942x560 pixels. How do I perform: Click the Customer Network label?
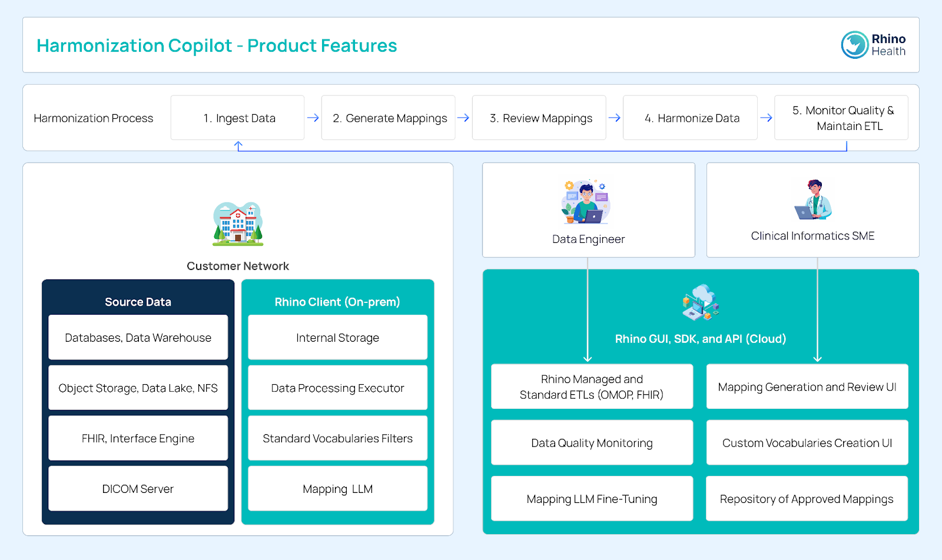238,266
